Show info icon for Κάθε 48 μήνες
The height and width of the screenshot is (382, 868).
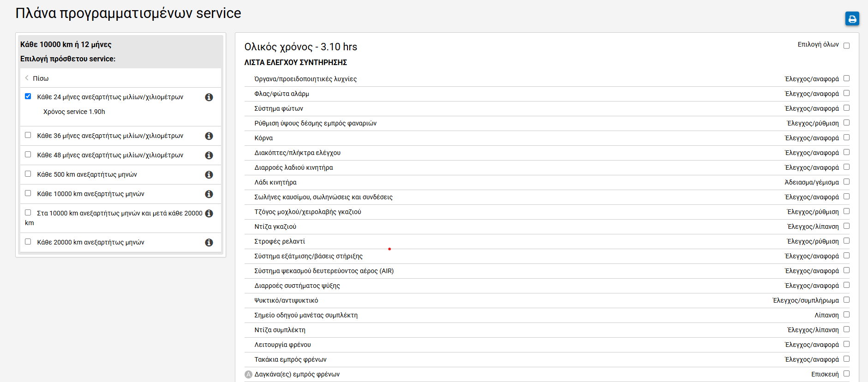[x=209, y=155]
